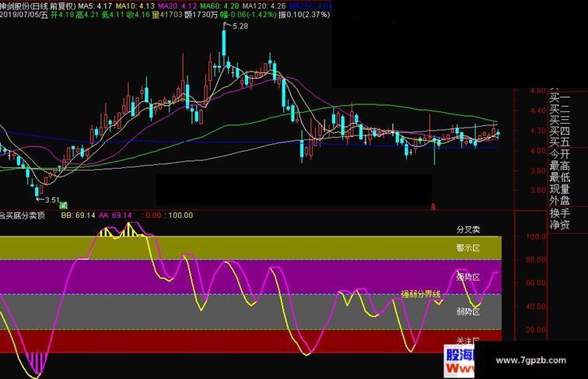588x379 pixels.
Task: Click the peak price label 5.28
Action: [x=240, y=26]
